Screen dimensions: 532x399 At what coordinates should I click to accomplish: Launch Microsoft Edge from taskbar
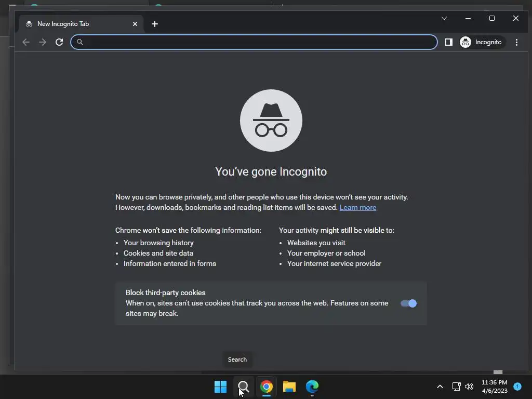tap(312, 387)
